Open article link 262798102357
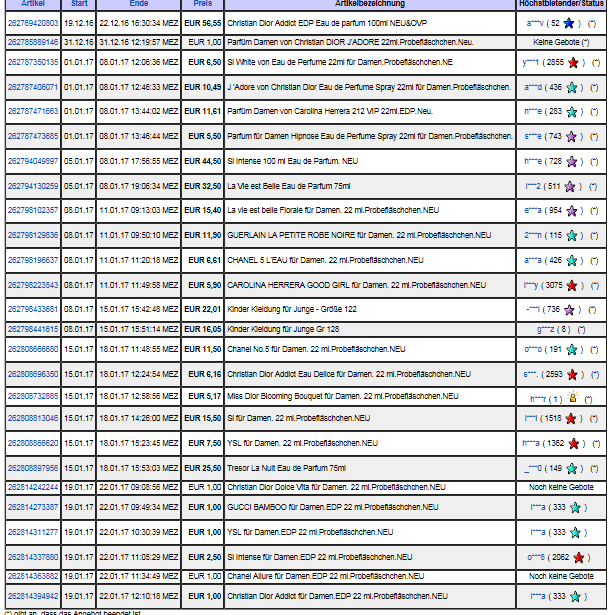The height and width of the screenshot is (615, 610). [x=33, y=210]
